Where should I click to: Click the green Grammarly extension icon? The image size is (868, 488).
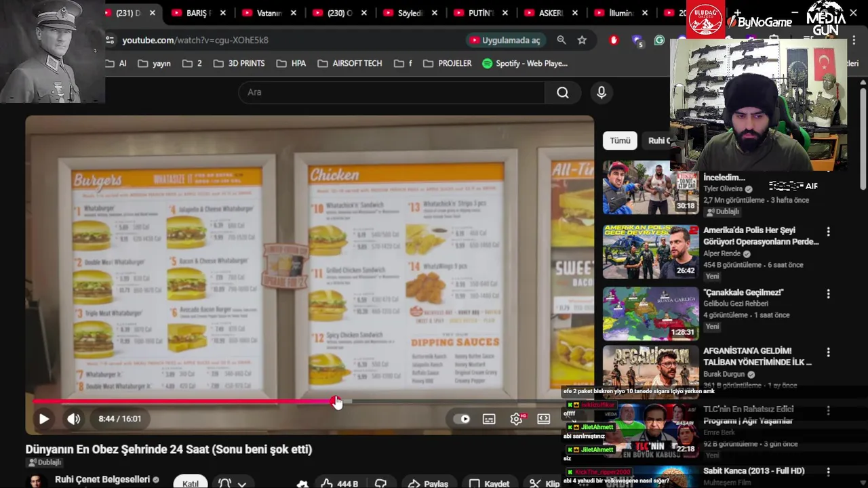pyautogui.click(x=659, y=40)
